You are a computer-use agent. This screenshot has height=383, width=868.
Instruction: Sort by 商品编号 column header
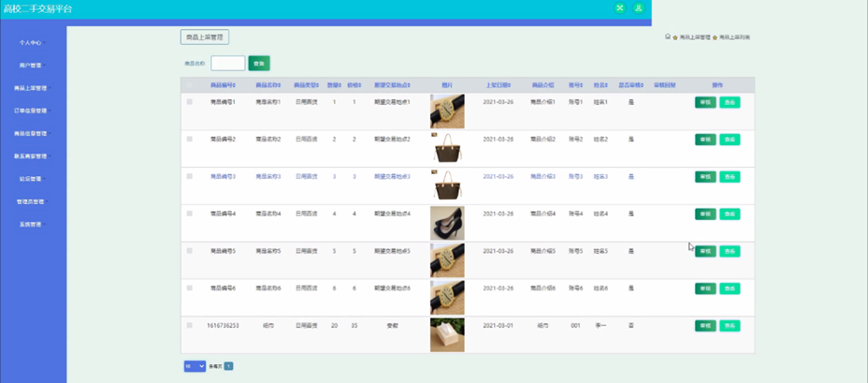[224, 85]
